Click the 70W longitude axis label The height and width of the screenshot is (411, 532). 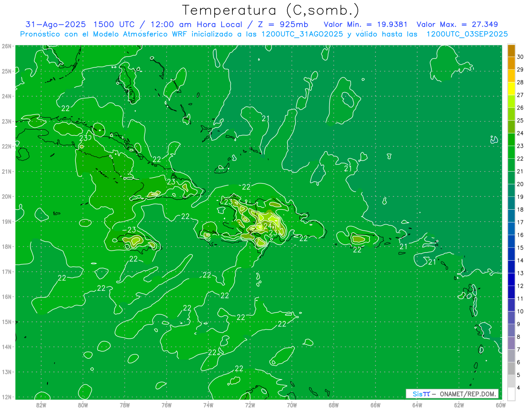(x=292, y=405)
